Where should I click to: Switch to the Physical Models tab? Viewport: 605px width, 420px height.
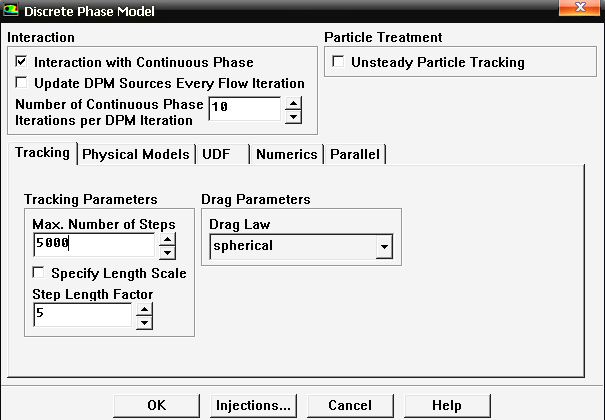(x=136, y=154)
